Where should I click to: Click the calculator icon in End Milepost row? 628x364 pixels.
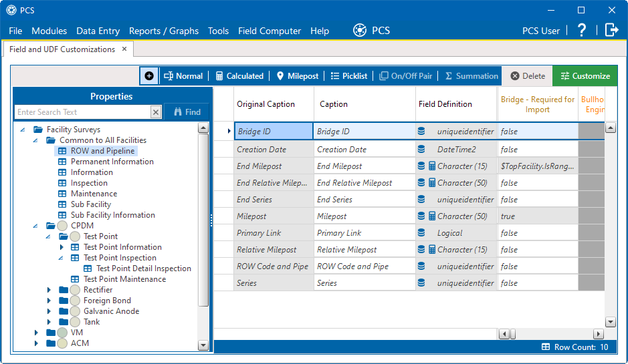click(432, 166)
